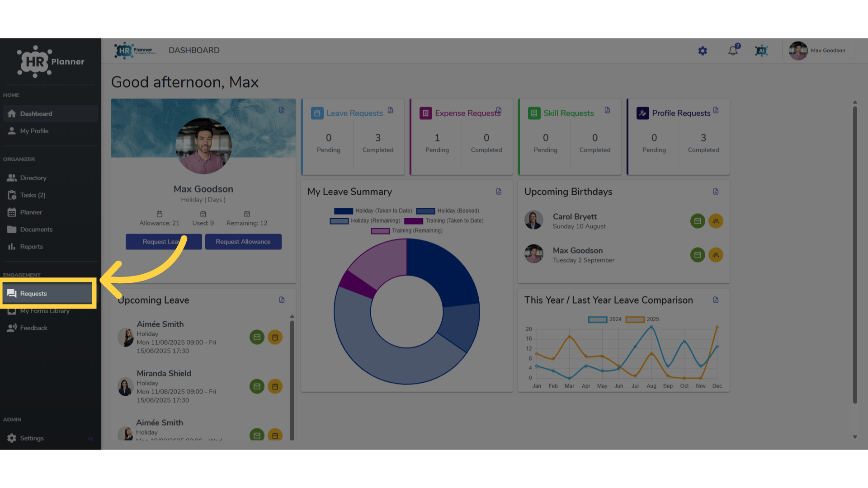The width and height of the screenshot is (868, 488).
Task: Open document icon on Upcoming Birthdays card
Action: 716,192
